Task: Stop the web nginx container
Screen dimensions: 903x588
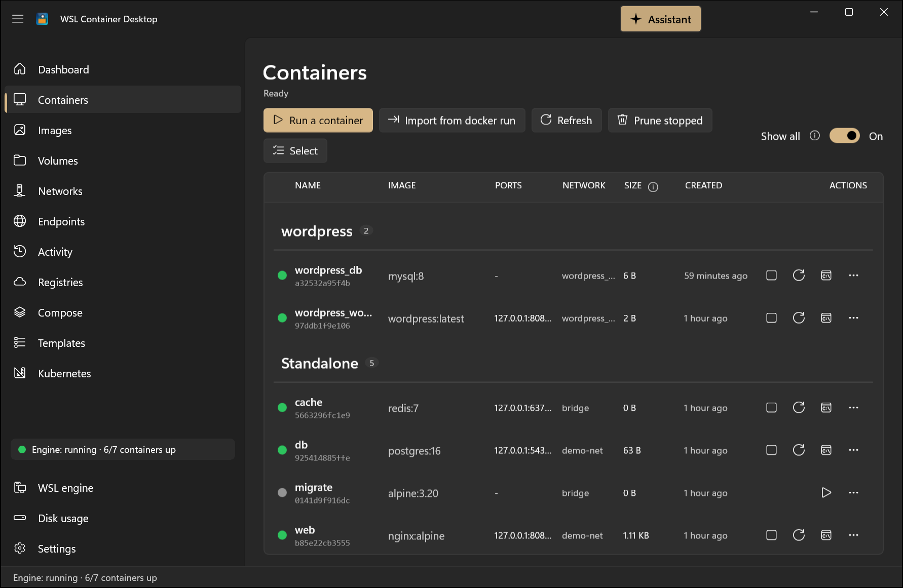Action: pyautogui.click(x=771, y=535)
